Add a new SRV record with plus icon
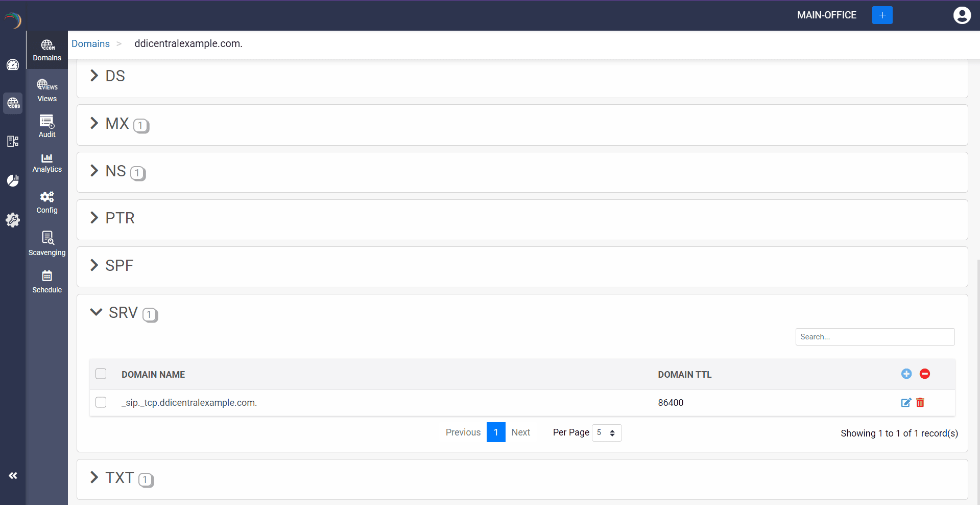Viewport: 980px width, 505px height. coord(906,374)
